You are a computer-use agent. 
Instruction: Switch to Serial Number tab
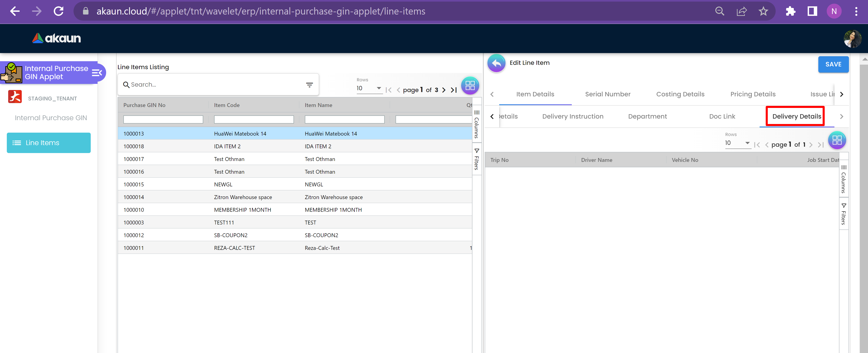(608, 94)
